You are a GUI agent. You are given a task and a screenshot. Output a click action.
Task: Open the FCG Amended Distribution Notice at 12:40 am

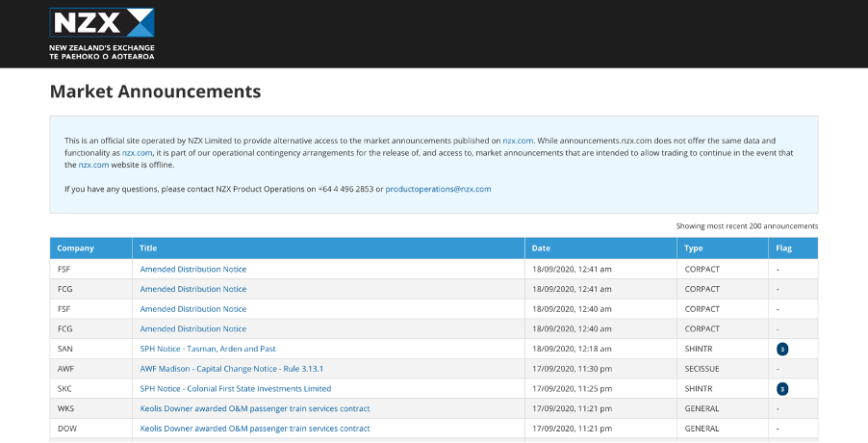click(x=193, y=329)
